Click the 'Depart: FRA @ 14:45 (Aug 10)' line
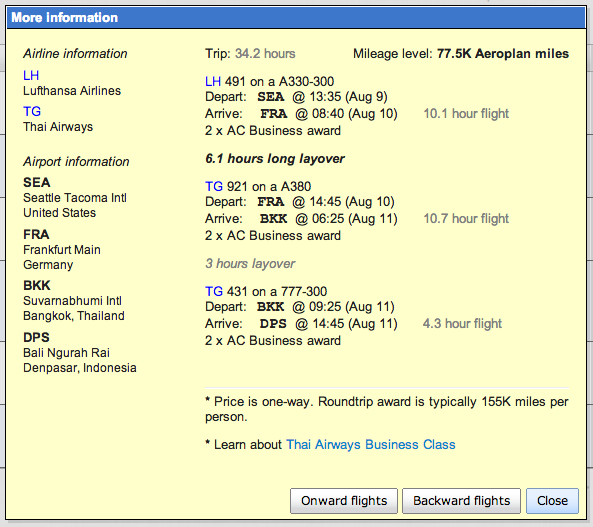The image size is (593, 527). [x=300, y=202]
